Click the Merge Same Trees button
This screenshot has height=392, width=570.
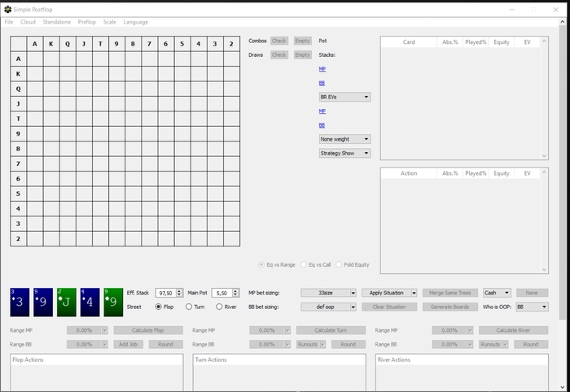pos(449,293)
